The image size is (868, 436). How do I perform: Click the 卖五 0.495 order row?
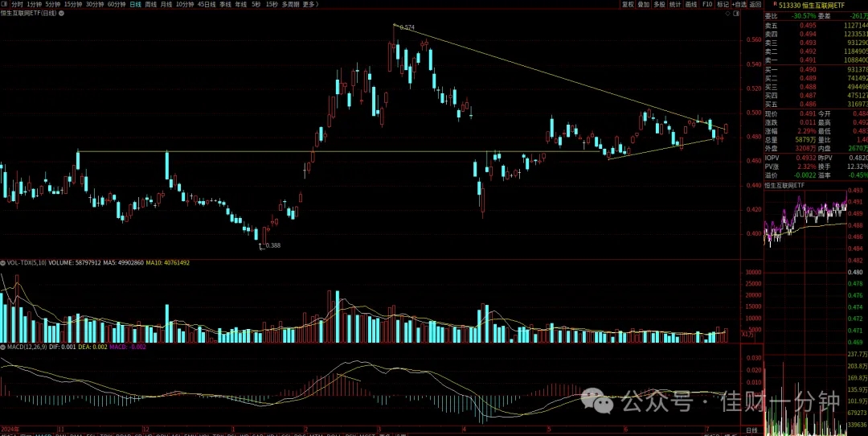click(x=816, y=26)
